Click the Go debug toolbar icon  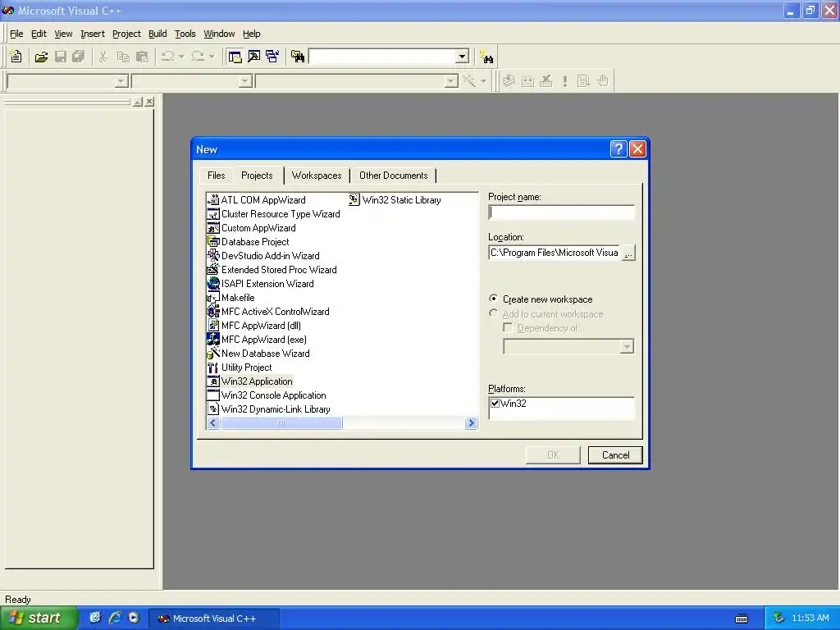(x=583, y=81)
